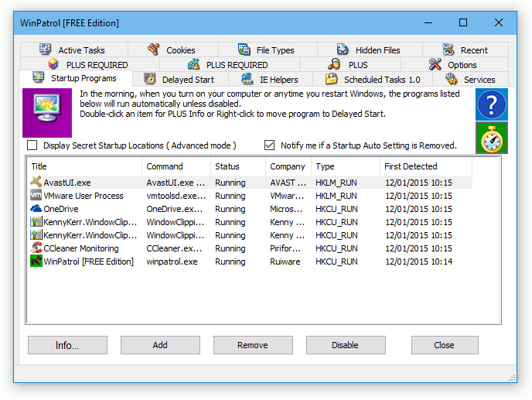Viewport: 532px width, 400px height.
Task: Sort list by Command column header
Action: click(176, 166)
